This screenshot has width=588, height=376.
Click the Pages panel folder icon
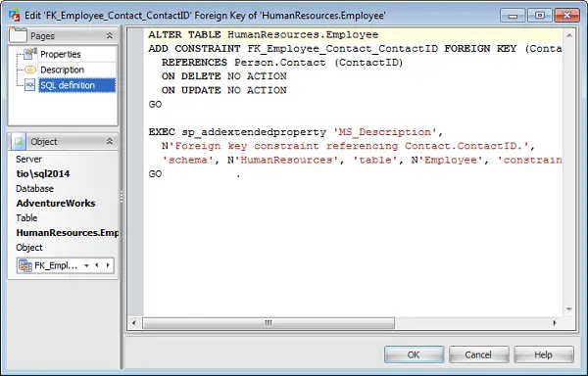pyautogui.click(x=18, y=35)
